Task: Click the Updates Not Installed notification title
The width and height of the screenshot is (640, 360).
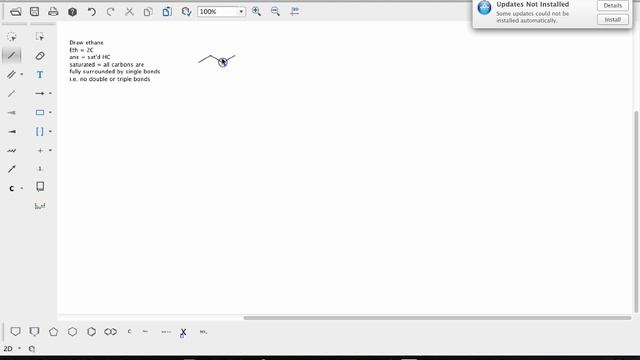Action: click(x=532, y=4)
